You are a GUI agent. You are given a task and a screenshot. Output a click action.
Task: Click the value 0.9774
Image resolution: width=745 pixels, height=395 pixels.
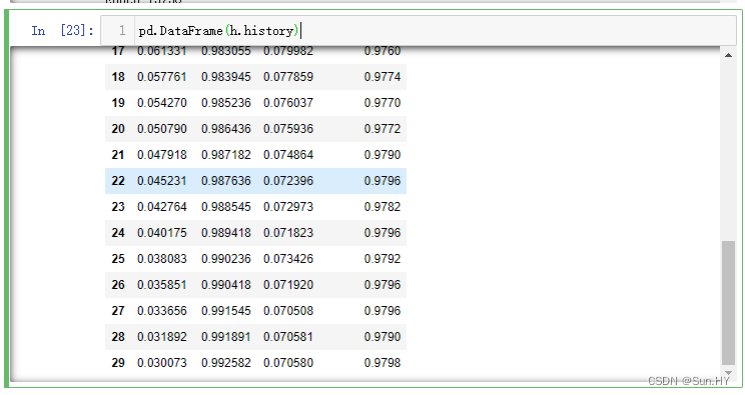[382, 77]
